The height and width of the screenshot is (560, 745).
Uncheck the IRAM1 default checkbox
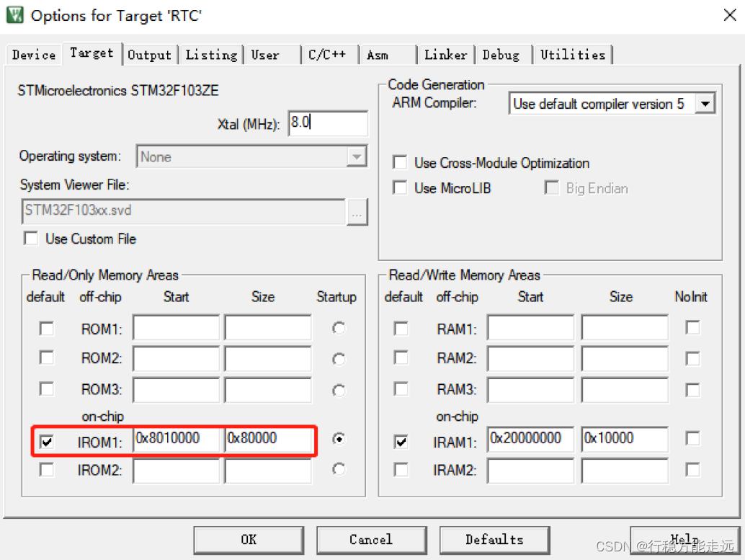pyautogui.click(x=401, y=442)
